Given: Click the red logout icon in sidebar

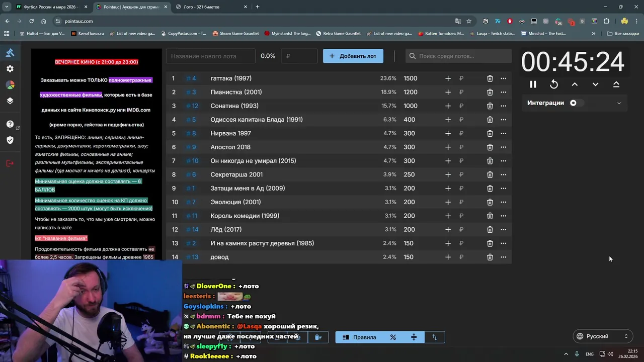Looking at the screenshot, I should pyautogui.click(x=10, y=163).
